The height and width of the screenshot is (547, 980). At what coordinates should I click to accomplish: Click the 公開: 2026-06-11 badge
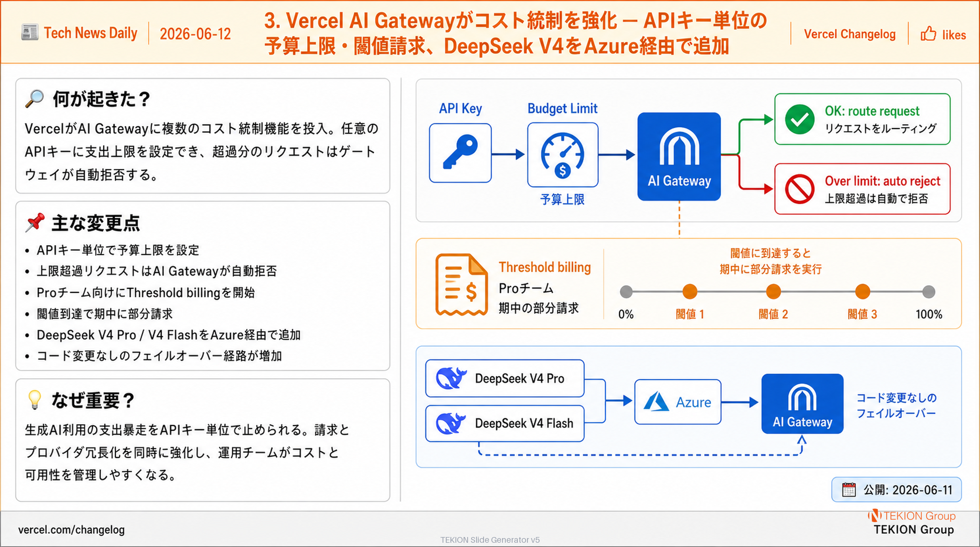(x=896, y=490)
